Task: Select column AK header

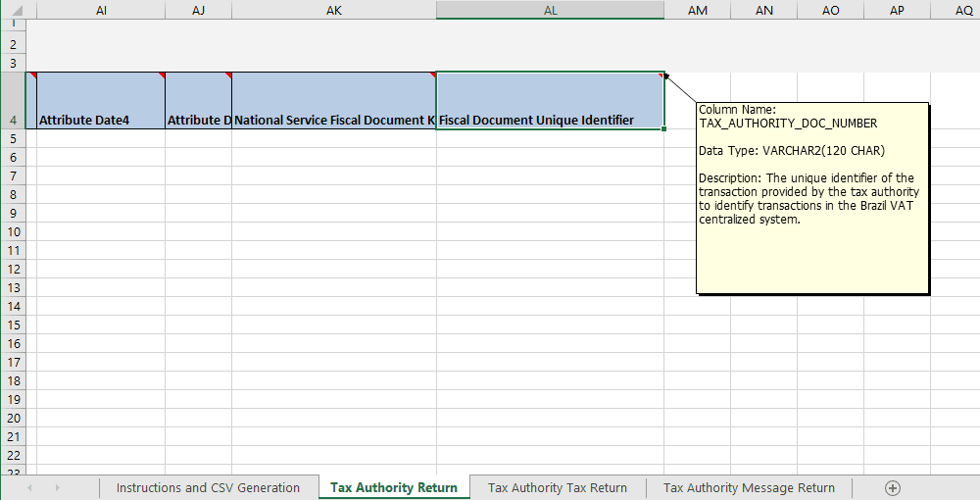Action: 334,10
